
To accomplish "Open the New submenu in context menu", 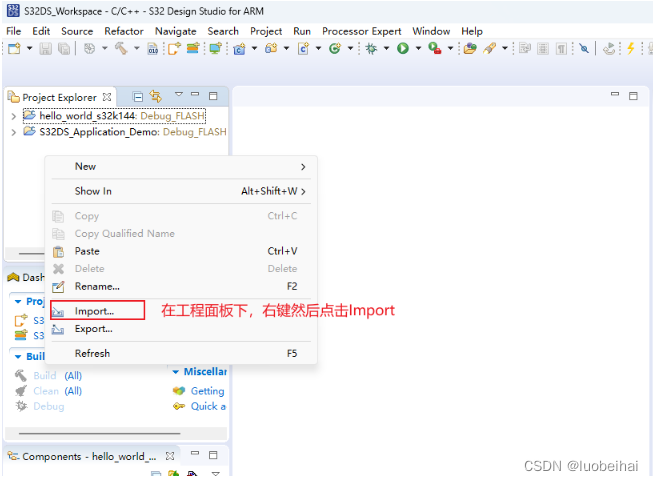I will [x=181, y=167].
